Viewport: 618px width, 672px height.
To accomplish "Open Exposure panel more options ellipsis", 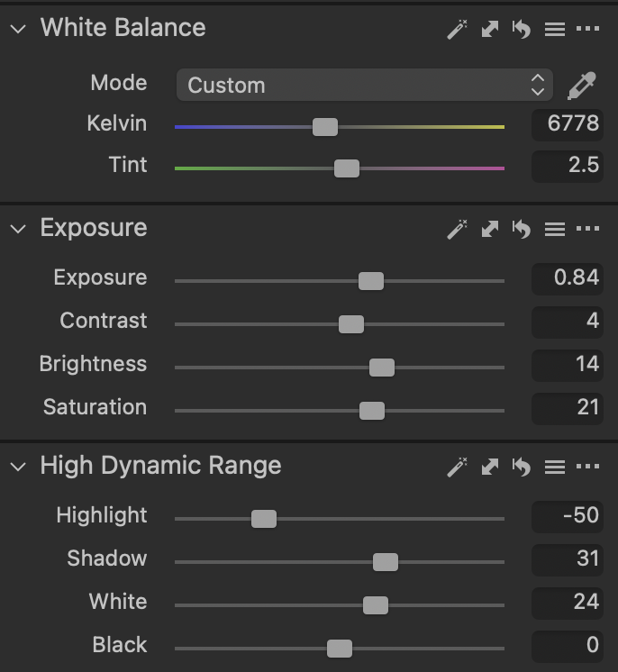I will pyautogui.click(x=587, y=229).
